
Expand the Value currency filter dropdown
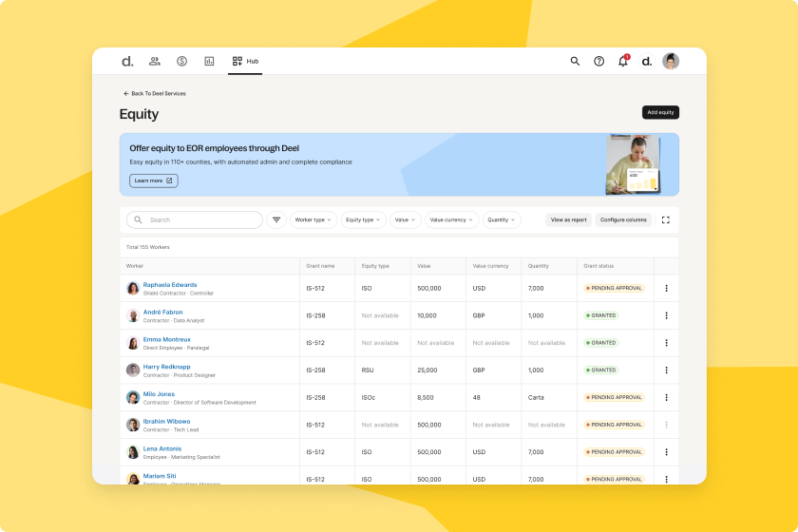click(451, 220)
